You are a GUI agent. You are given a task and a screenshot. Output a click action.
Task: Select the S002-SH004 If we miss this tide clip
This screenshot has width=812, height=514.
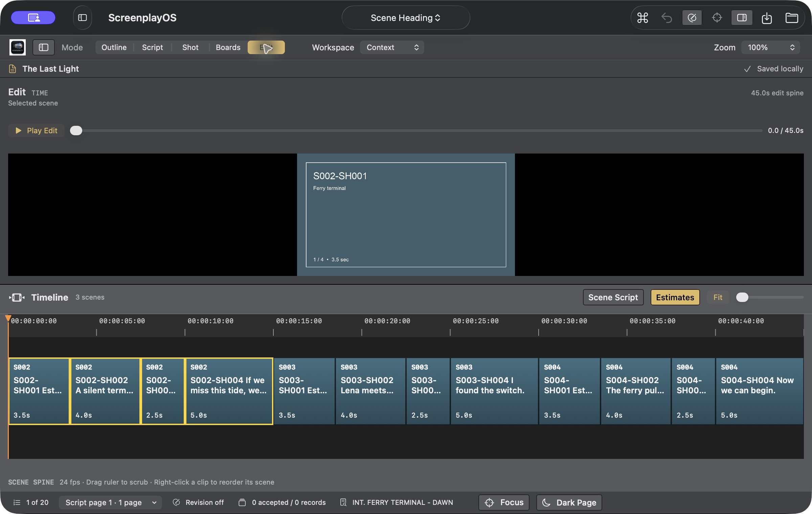[x=229, y=391]
